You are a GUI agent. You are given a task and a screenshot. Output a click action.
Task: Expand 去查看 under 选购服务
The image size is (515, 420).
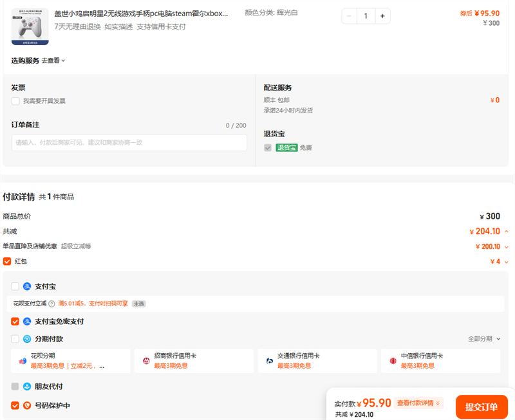pyautogui.click(x=54, y=60)
